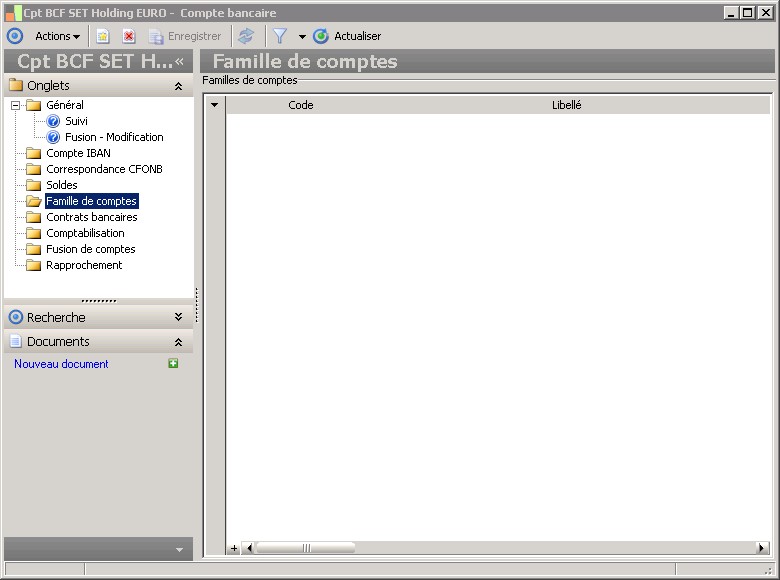Collapse the Onglets section
780x580 pixels.
point(178,86)
